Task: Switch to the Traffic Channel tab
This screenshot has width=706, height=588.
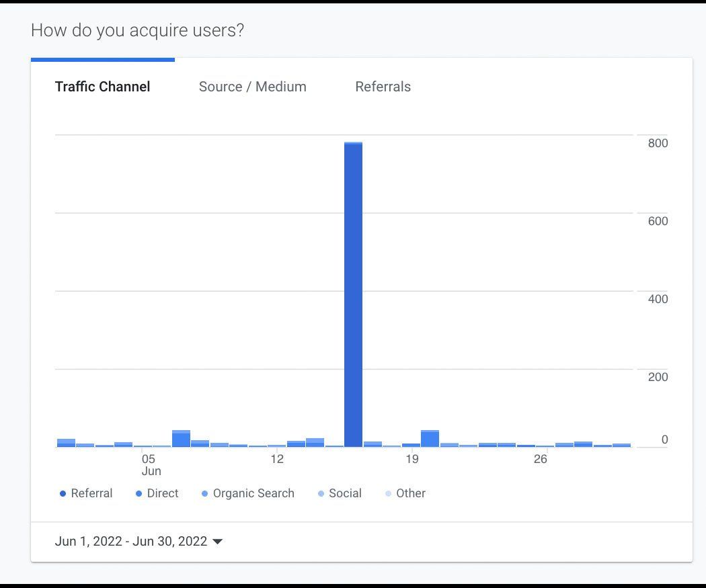Action: 102,87
